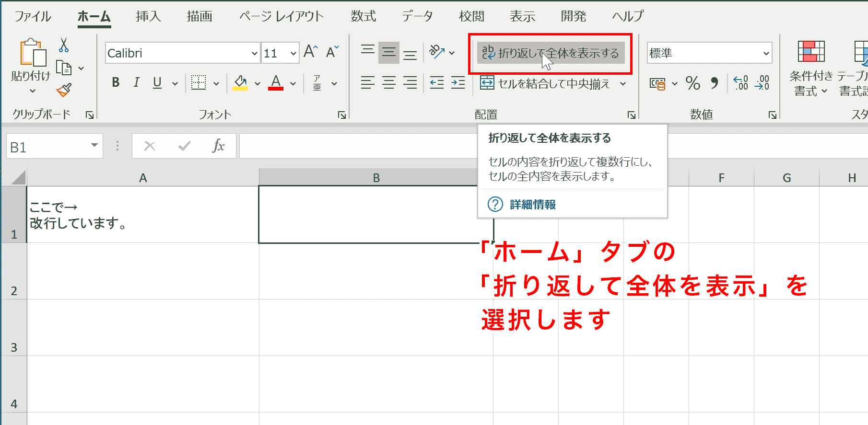
Task: Open the ヘルプ tab
Action: [628, 16]
